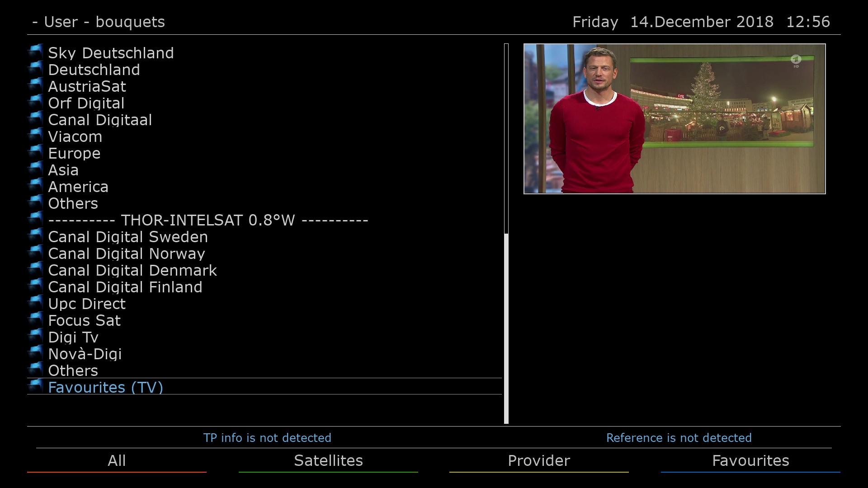Select the Satellites tab at bottom

click(x=328, y=460)
